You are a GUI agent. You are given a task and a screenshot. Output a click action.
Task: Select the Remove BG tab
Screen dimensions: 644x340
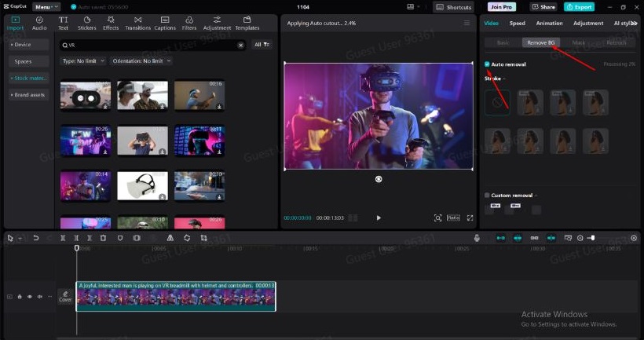541,42
